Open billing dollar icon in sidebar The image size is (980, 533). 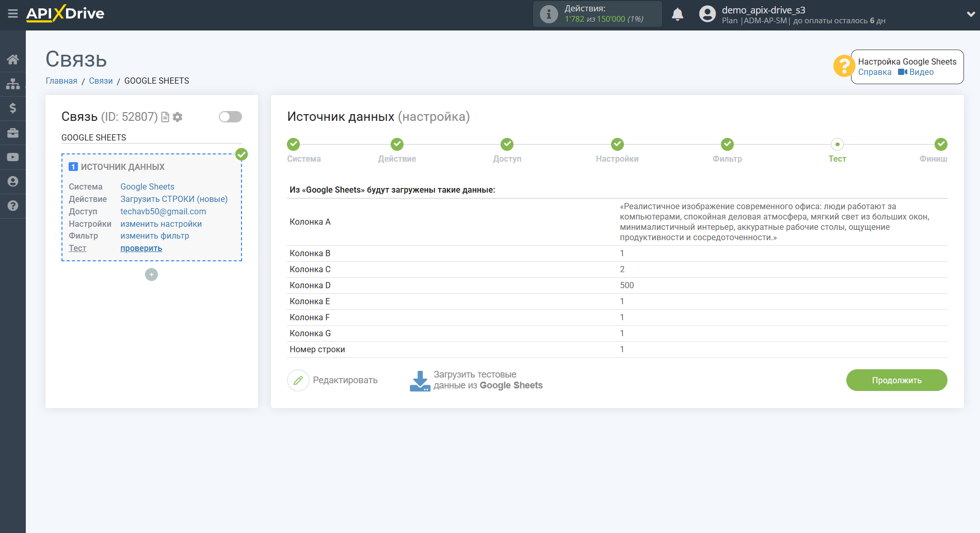pyautogui.click(x=13, y=108)
